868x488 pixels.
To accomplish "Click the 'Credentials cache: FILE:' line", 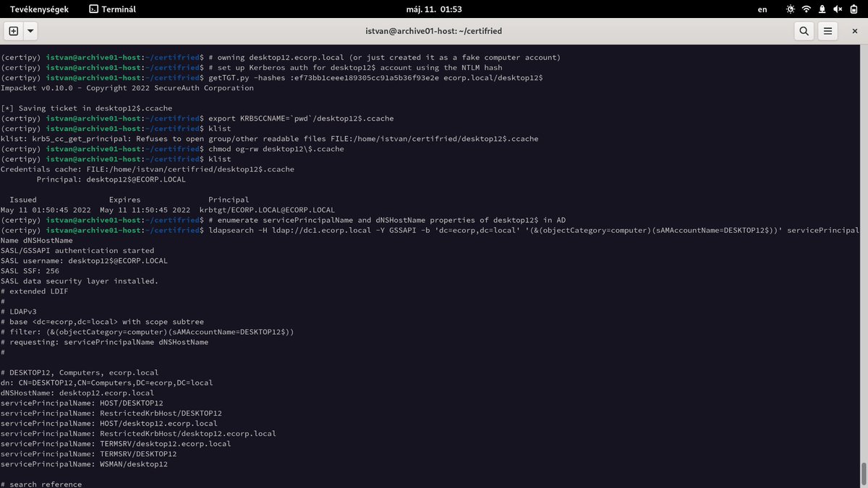I will 148,168.
